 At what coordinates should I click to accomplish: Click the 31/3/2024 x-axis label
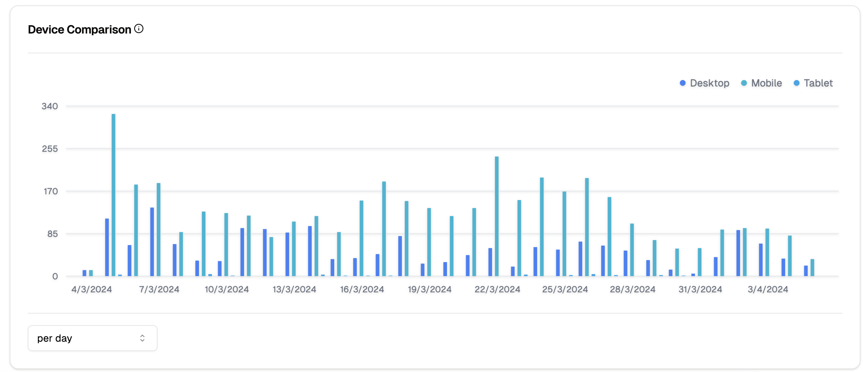(700, 289)
